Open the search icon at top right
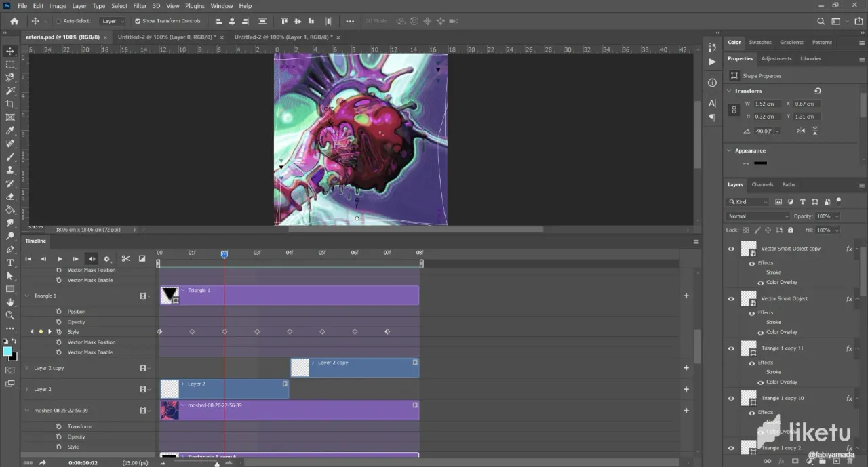The image size is (868, 467). click(x=821, y=21)
